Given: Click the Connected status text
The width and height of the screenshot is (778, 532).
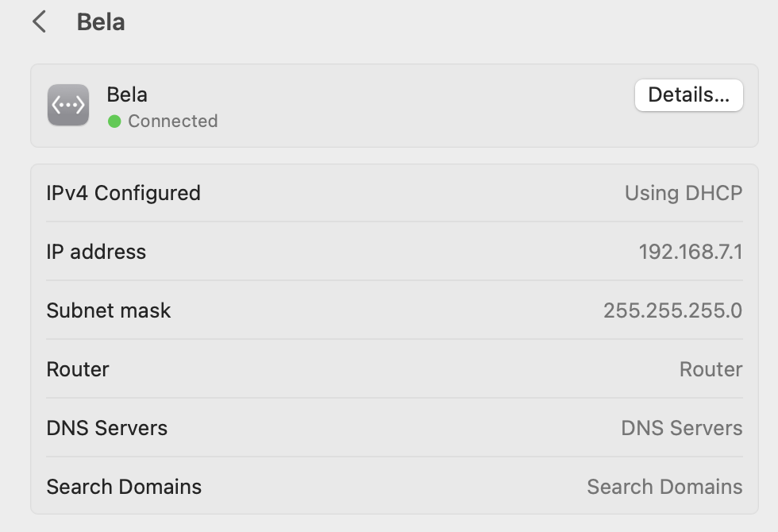Looking at the screenshot, I should 172,121.
